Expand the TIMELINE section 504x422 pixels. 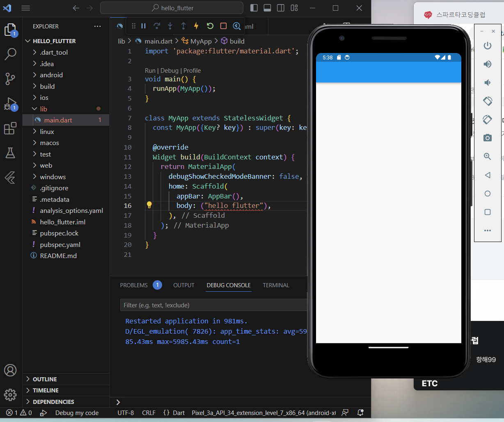66,390
